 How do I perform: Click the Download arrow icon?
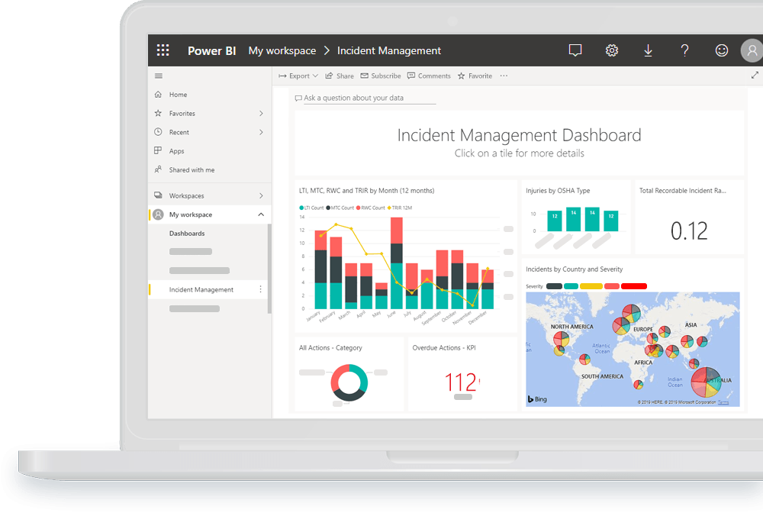coord(648,50)
